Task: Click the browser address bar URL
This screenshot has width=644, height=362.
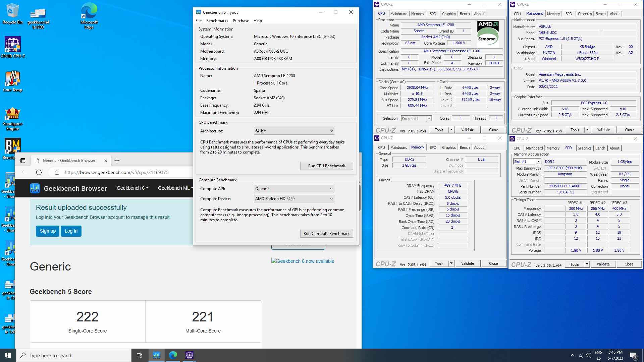Action: tap(116, 172)
